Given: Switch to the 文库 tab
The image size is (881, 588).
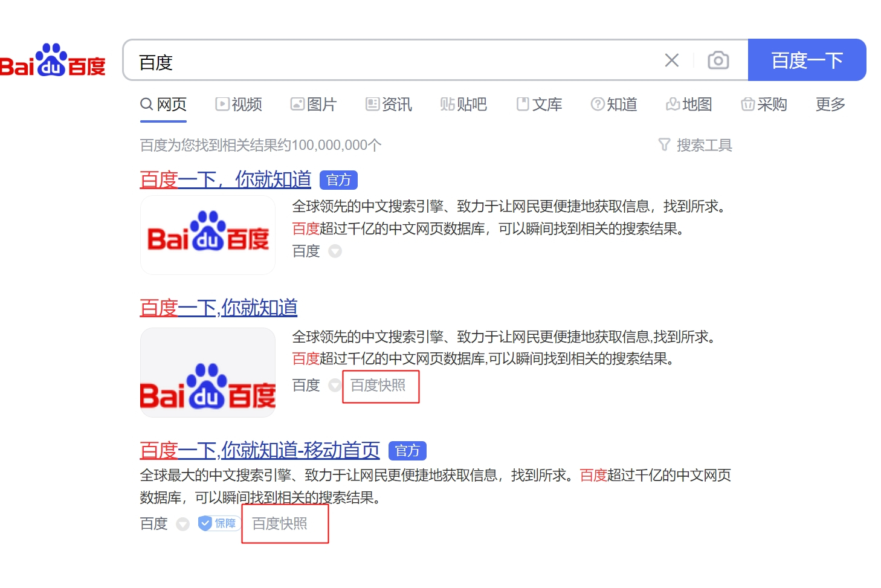Looking at the screenshot, I should (x=539, y=105).
